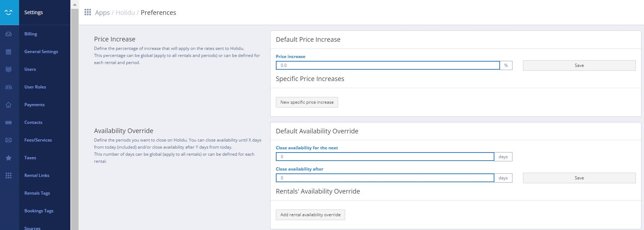Viewport: 644px width, 230px height.
Task: Open the people group icon in sidebar
Action: click(x=9, y=87)
